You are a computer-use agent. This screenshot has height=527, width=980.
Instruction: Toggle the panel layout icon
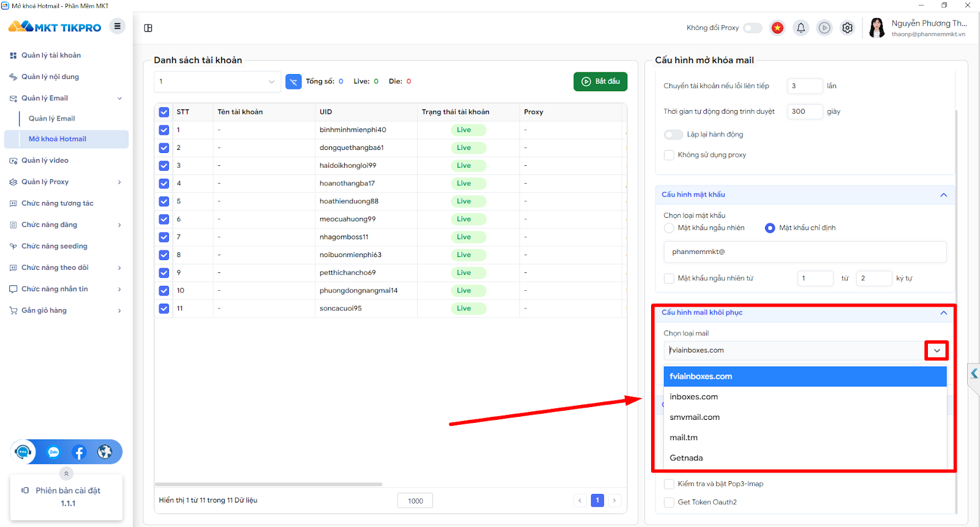pyautogui.click(x=148, y=28)
